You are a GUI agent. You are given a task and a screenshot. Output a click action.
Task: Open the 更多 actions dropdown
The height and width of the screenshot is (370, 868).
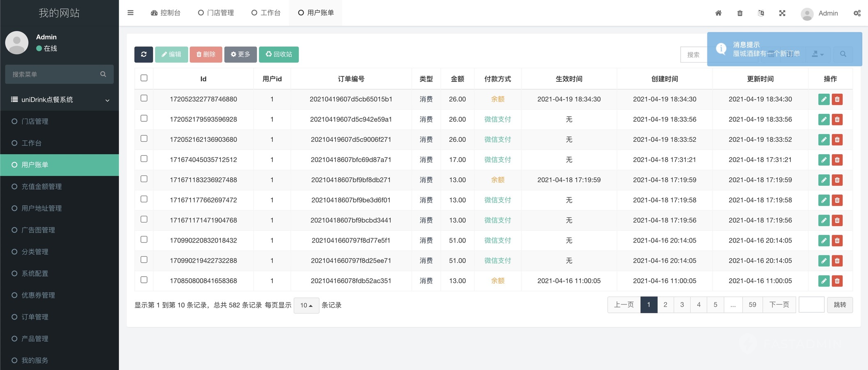pos(240,54)
